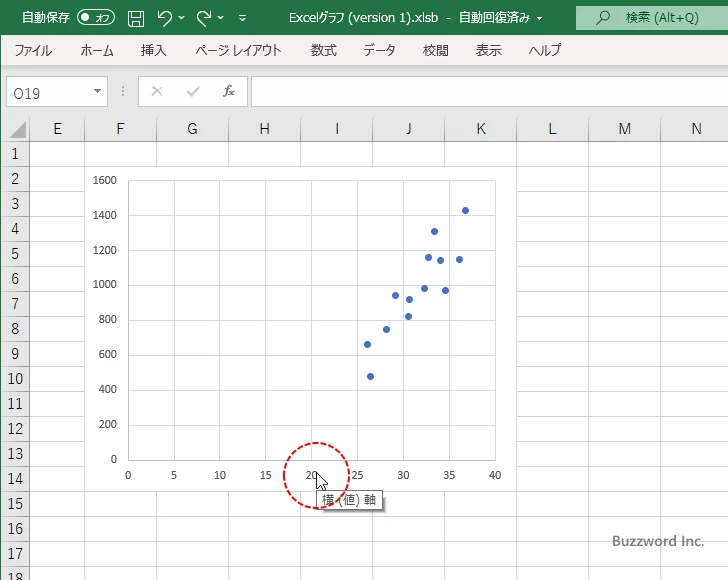This screenshot has width=728, height=580.
Task: Select column N header
Action: 695,129
